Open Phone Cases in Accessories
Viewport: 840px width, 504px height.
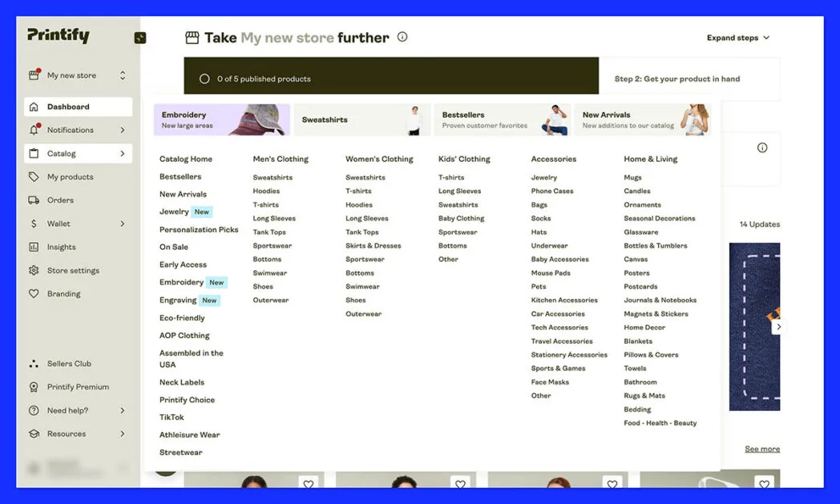pos(552,192)
